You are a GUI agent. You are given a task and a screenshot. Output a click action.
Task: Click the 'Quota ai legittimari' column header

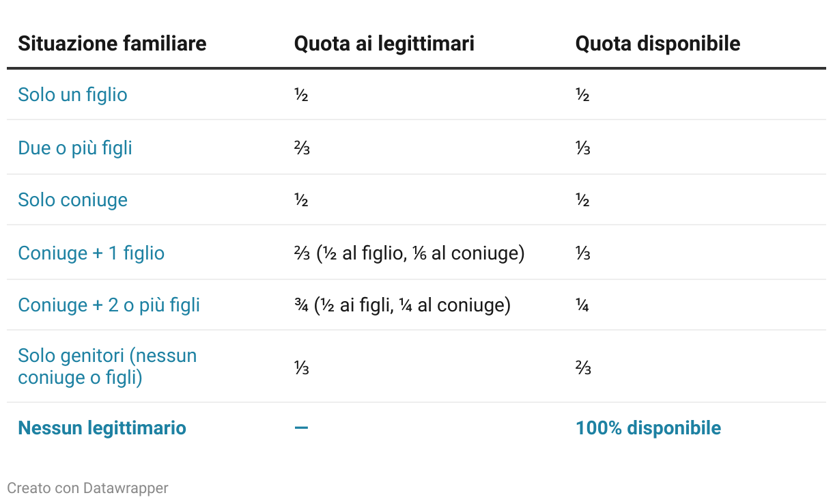(384, 44)
